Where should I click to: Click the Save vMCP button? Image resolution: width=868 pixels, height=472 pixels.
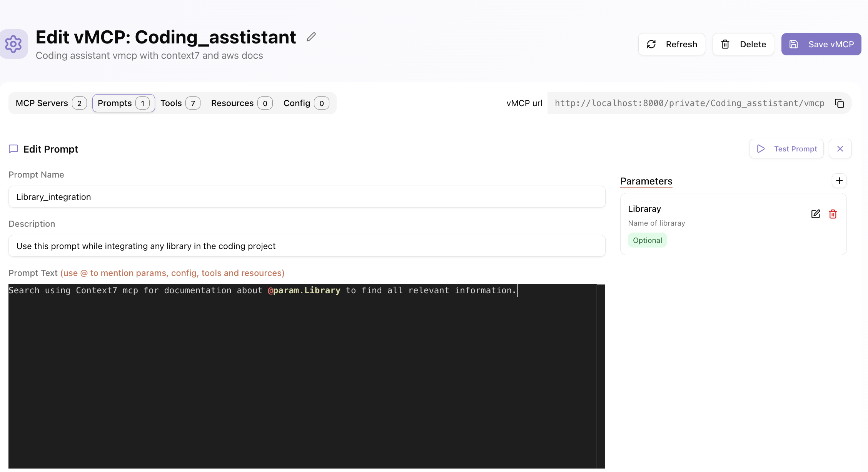821,44
